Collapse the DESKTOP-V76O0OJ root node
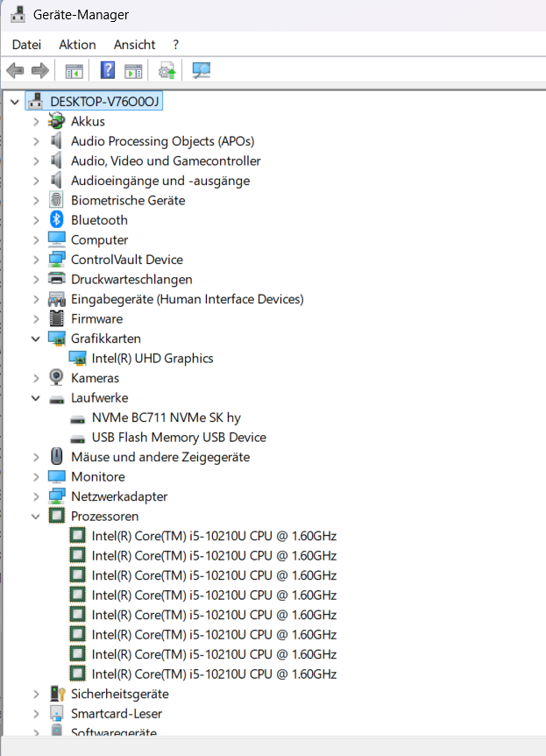The image size is (546, 756). point(15,102)
